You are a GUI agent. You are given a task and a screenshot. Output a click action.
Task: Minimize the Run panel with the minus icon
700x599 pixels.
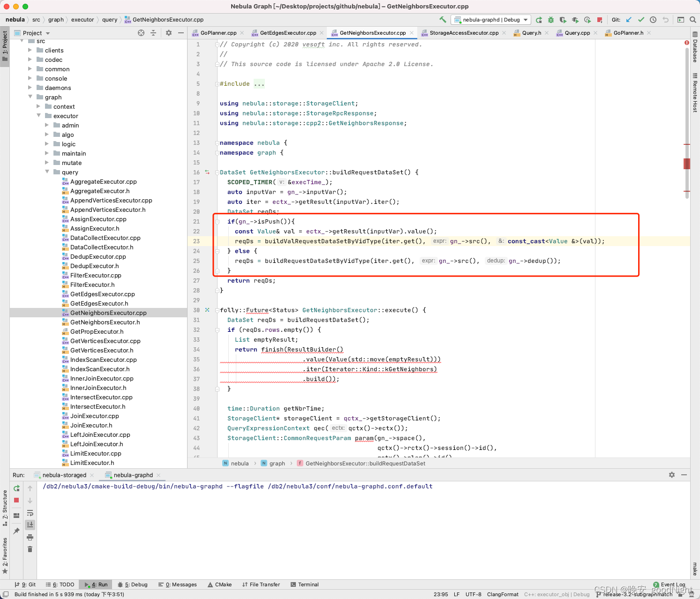coord(684,475)
